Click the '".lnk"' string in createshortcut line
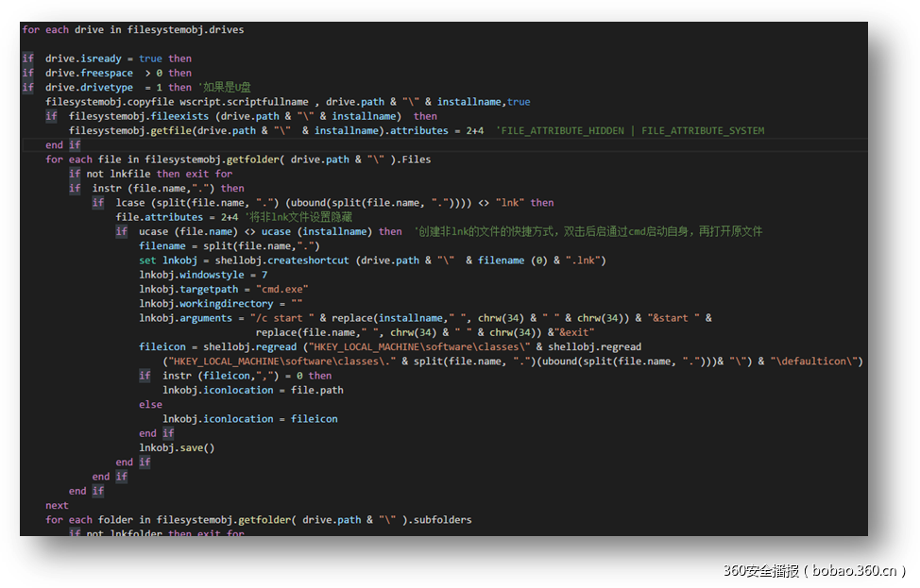Screen dimensions: 920x588 [x=583, y=260]
